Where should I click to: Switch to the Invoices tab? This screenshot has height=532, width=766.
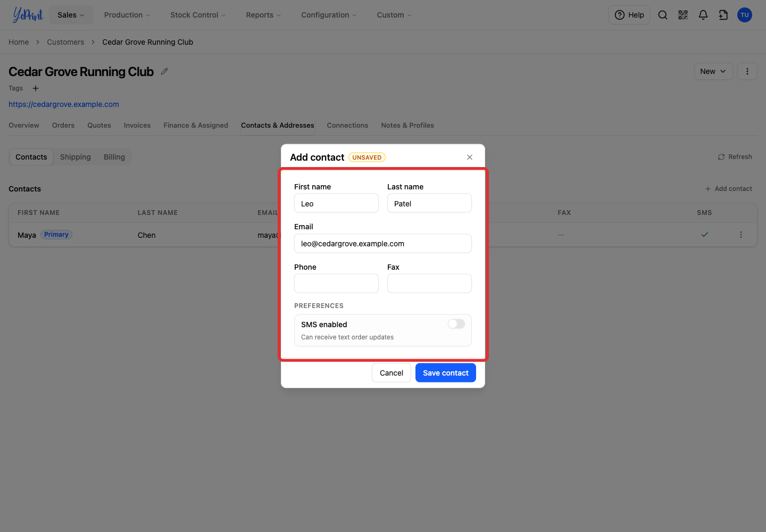pyautogui.click(x=137, y=126)
